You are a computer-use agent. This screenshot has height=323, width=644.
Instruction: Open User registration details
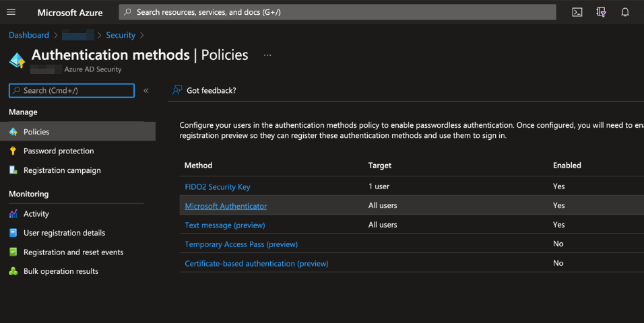pyautogui.click(x=64, y=233)
